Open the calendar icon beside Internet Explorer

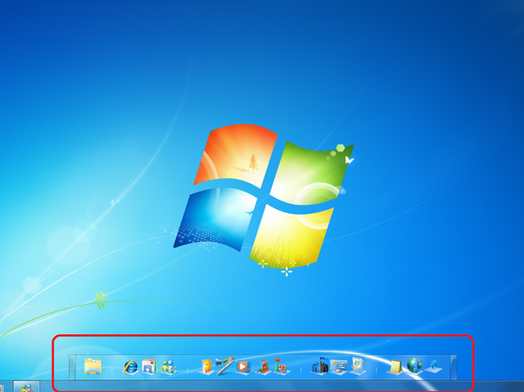click(x=149, y=366)
